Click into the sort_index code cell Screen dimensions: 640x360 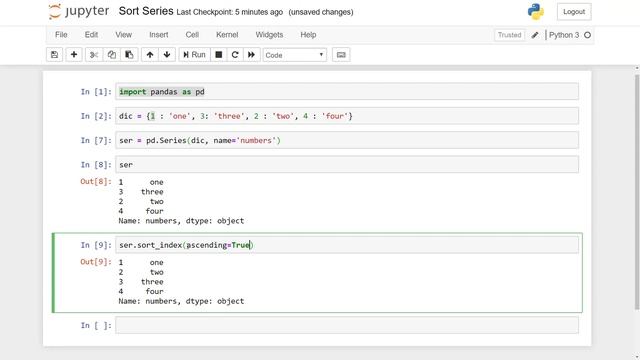coord(347,245)
